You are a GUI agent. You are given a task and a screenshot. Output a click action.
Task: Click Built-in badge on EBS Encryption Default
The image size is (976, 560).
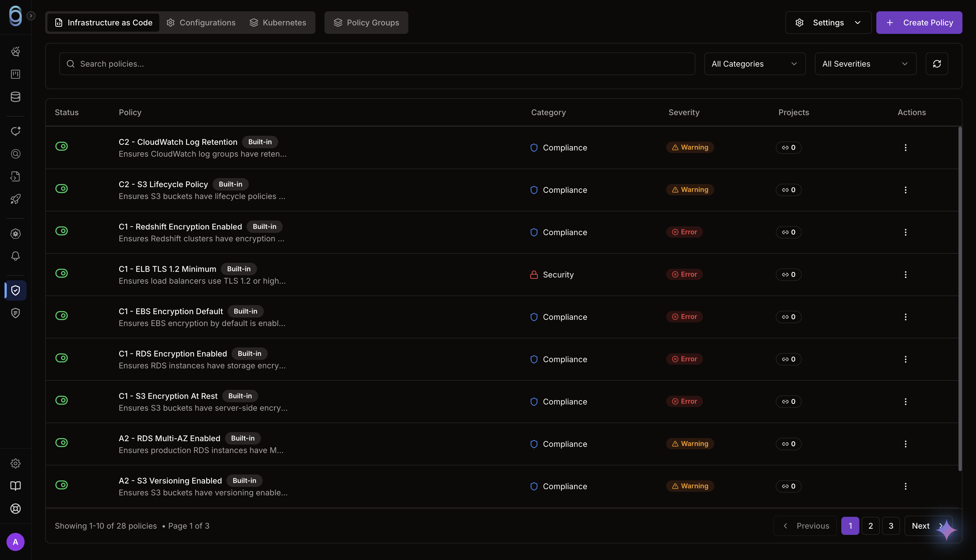[245, 311]
